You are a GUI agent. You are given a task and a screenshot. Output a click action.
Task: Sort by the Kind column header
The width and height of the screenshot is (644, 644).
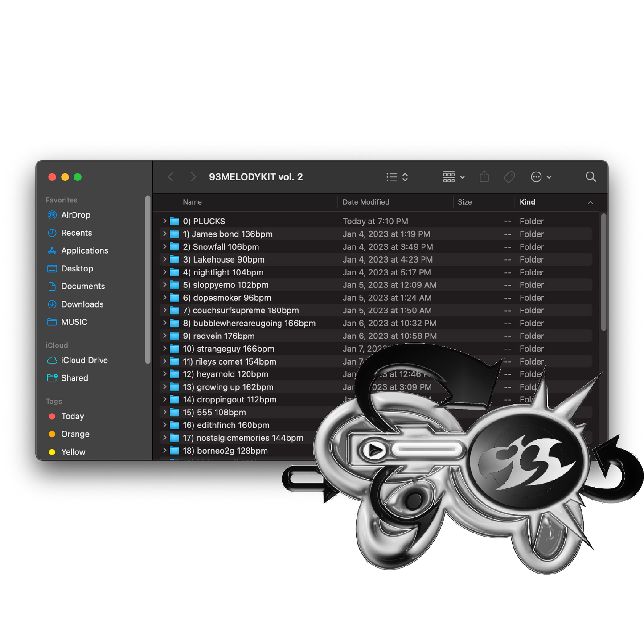click(527, 202)
